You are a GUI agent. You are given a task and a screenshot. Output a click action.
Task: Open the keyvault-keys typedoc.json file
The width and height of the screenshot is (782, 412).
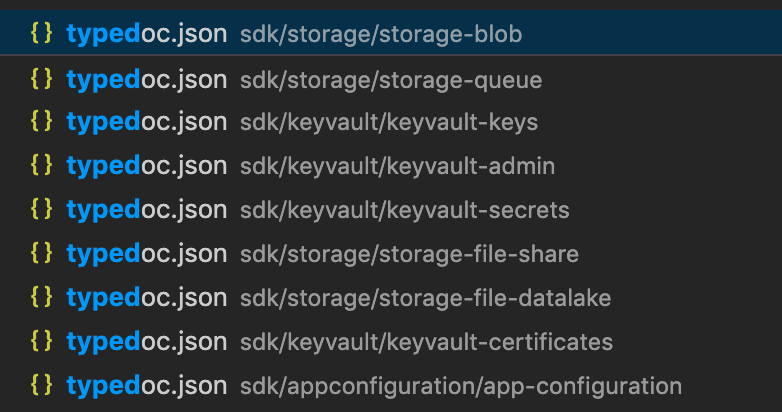391,122
